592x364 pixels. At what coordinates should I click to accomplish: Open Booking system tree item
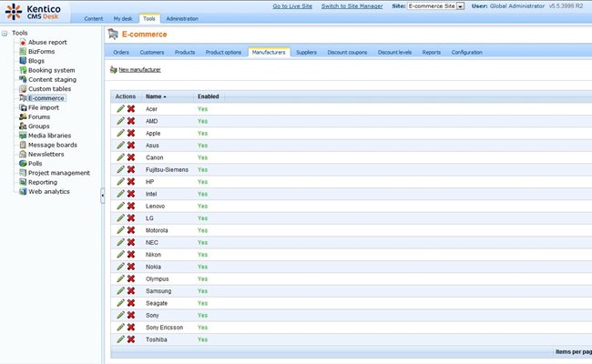click(51, 70)
